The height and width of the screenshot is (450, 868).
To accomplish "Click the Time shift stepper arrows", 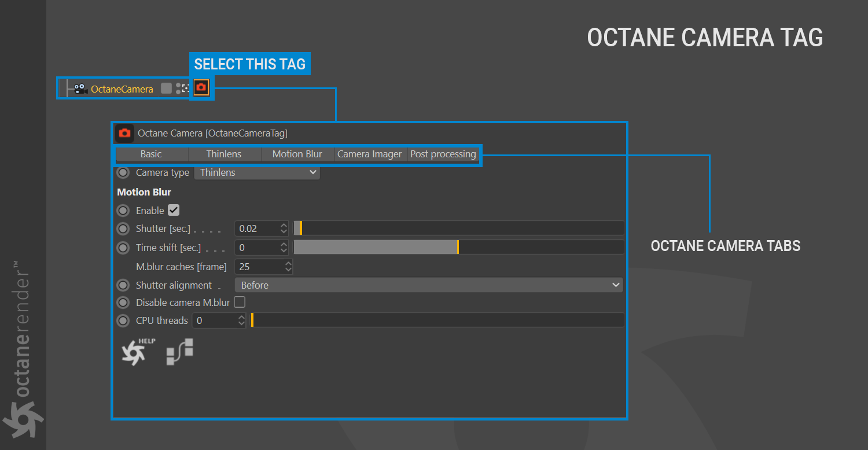I will point(284,248).
